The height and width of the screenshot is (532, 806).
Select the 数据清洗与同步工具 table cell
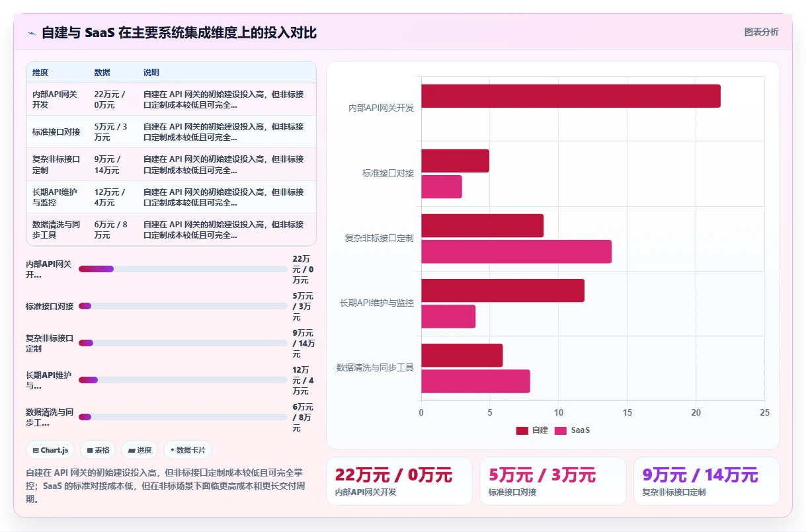pyautogui.click(x=58, y=229)
